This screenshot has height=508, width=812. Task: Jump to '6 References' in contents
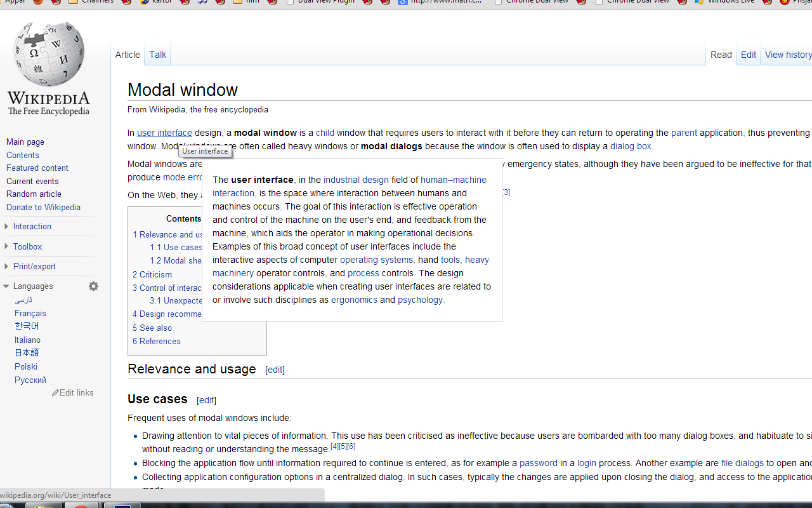pos(157,342)
